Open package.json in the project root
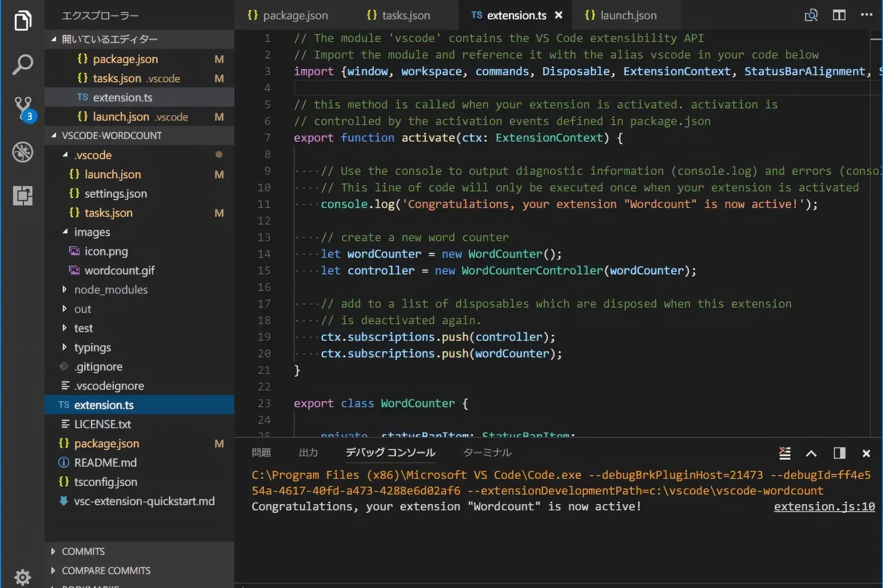This screenshot has width=883, height=588. [x=139, y=443]
